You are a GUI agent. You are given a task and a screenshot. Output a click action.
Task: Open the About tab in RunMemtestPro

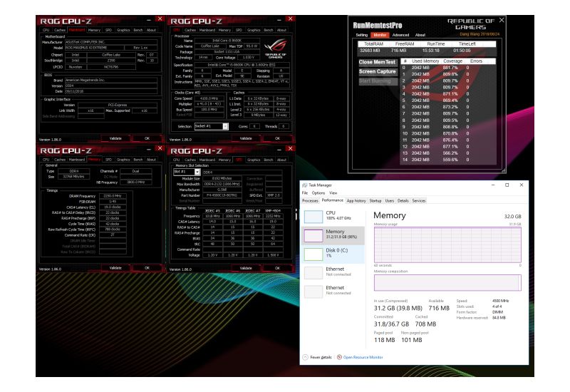tap(420, 35)
